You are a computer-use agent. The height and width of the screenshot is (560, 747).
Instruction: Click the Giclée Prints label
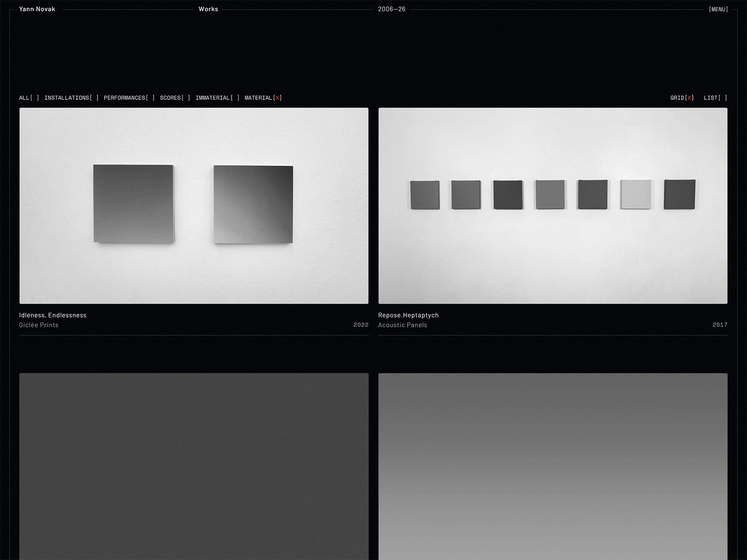[x=39, y=325]
